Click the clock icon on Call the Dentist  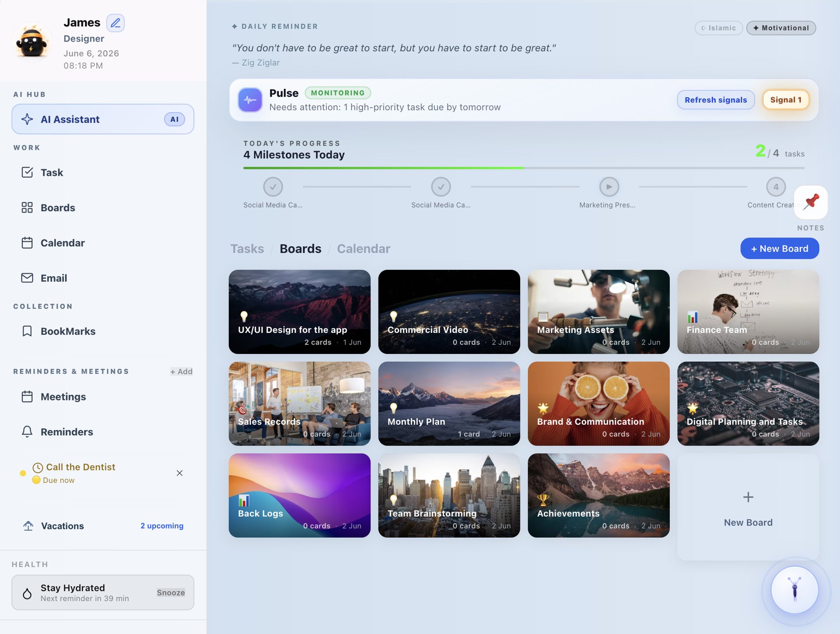pos(38,467)
